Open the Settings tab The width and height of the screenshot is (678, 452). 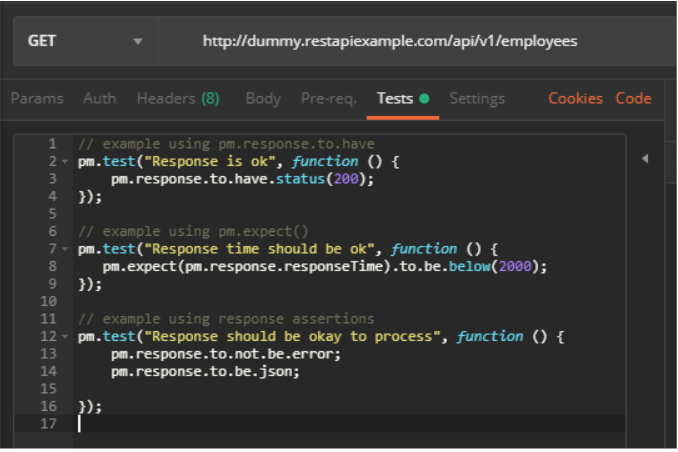[x=477, y=98]
